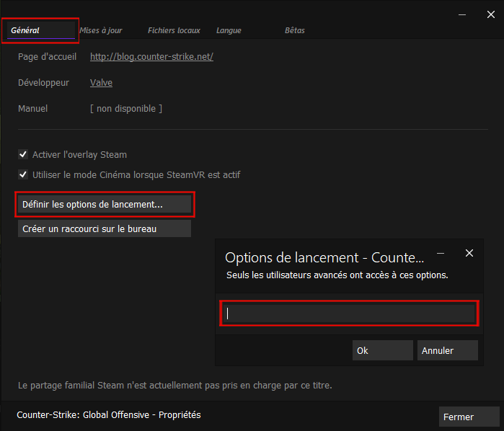Disable the Activer l'overlay Steam checkbox
The height and width of the screenshot is (431, 504).
pyautogui.click(x=23, y=154)
